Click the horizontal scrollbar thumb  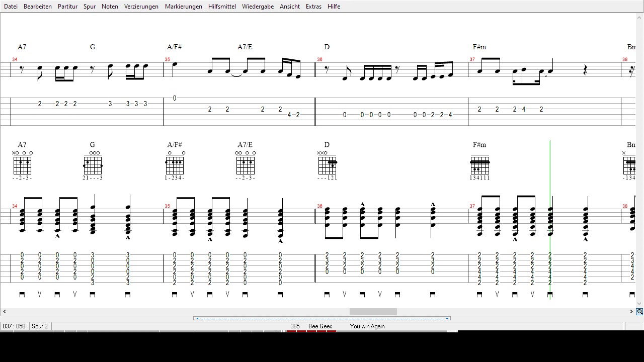click(x=373, y=312)
